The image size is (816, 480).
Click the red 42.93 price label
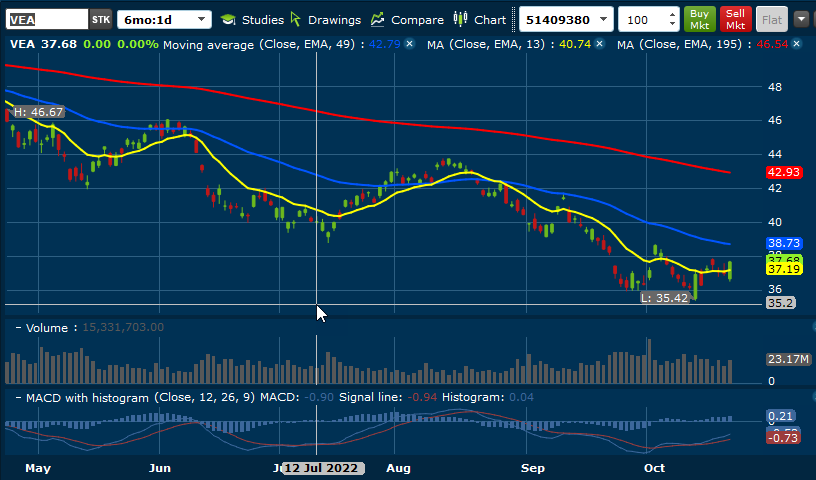pyautogui.click(x=784, y=172)
